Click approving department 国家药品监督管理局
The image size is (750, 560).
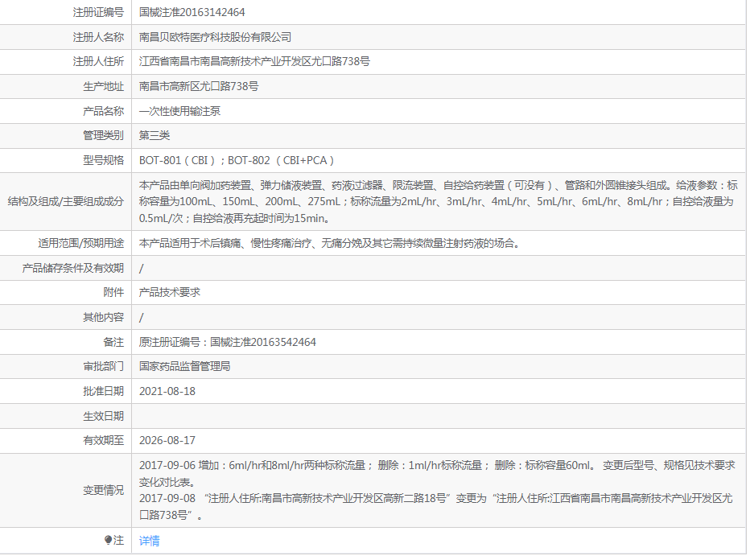pyautogui.click(x=184, y=367)
